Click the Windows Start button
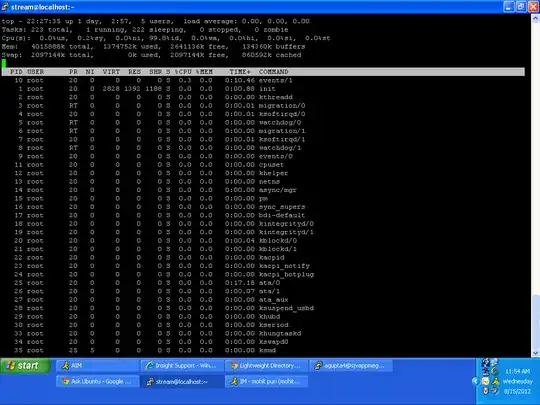This screenshot has width=540, height=405. click(x=25, y=366)
